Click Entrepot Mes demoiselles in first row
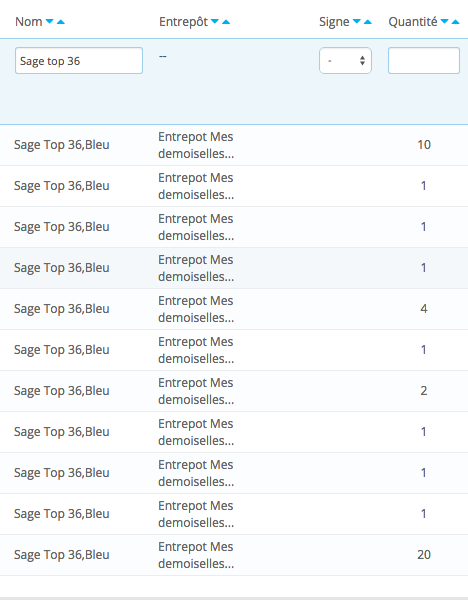 pyautogui.click(x=196, y=145)
